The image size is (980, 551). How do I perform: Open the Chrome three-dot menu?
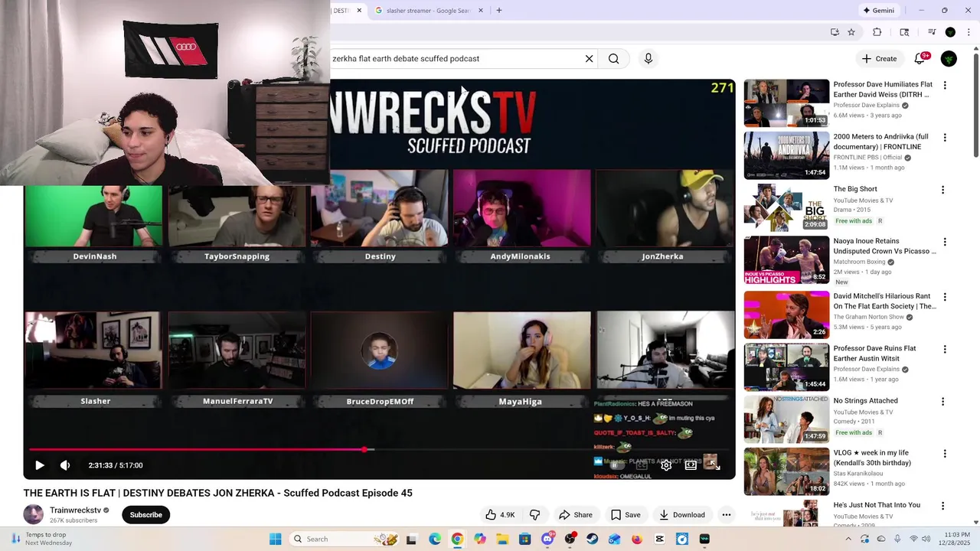[968, 32]
